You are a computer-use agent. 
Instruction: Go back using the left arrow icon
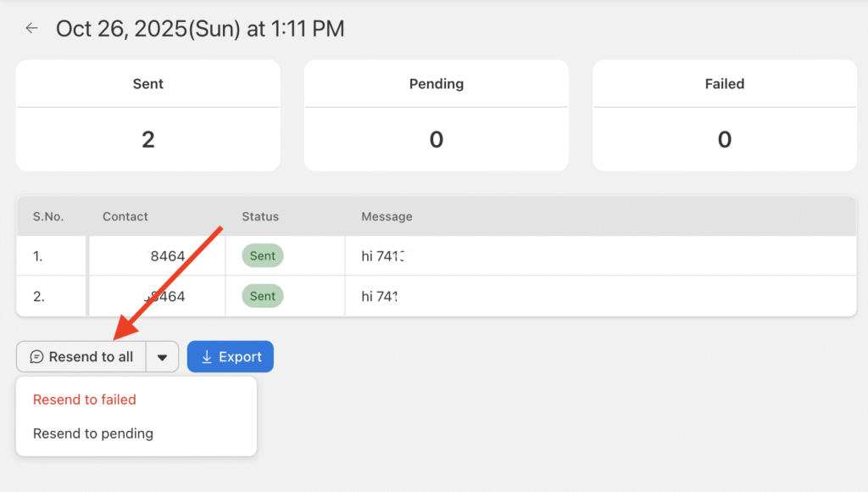31,28
